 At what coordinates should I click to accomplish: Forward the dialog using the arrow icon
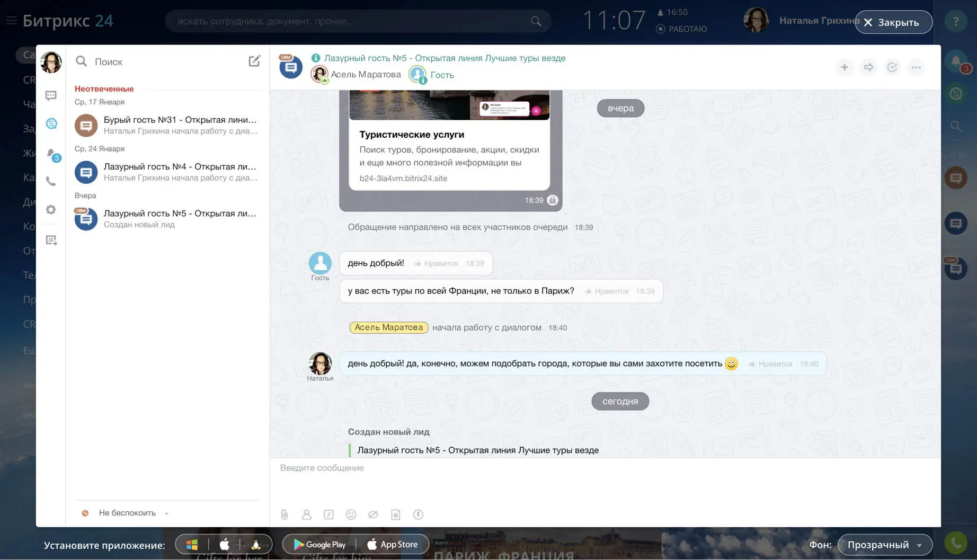click(x=868, y=67)
